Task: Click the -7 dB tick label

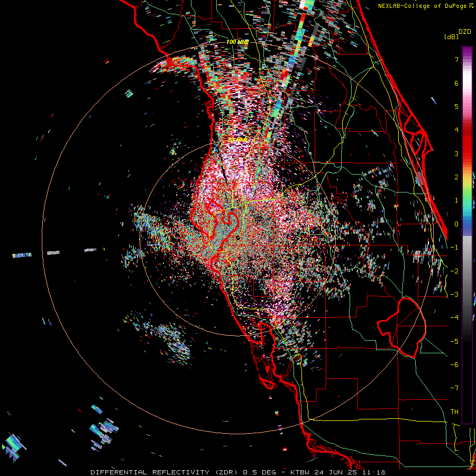Action: (x=454, y=388)
